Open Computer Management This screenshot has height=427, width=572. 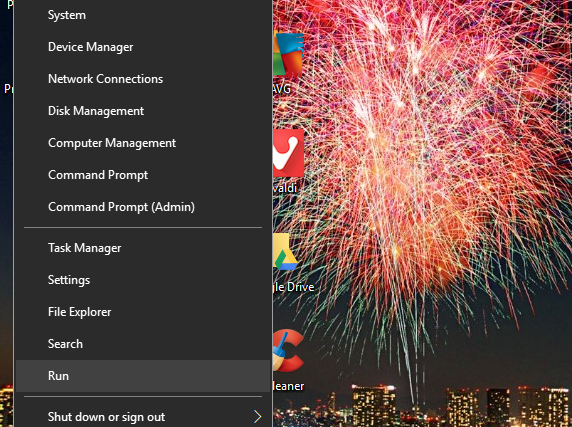pos(143,143)
